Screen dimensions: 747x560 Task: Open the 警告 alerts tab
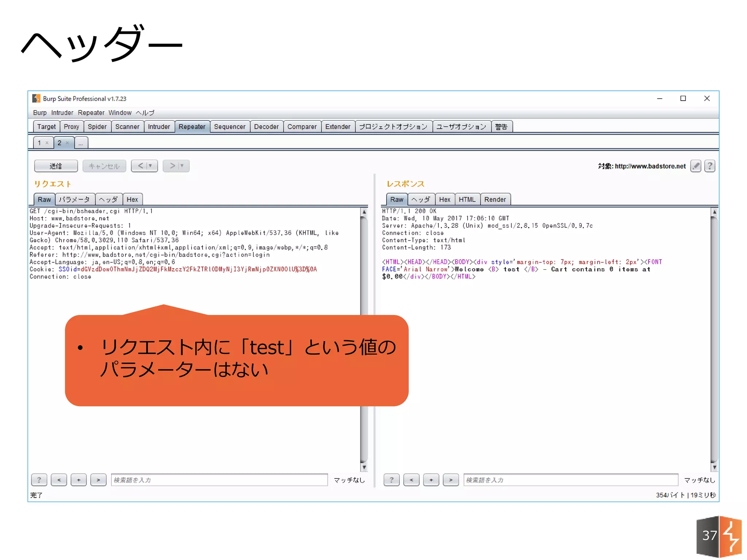502,127
